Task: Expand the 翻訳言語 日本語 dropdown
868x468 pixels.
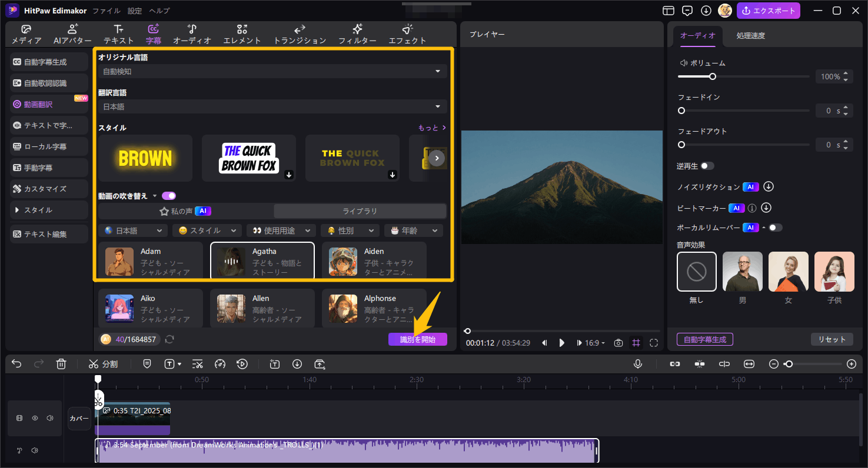Action: point(272,107)
